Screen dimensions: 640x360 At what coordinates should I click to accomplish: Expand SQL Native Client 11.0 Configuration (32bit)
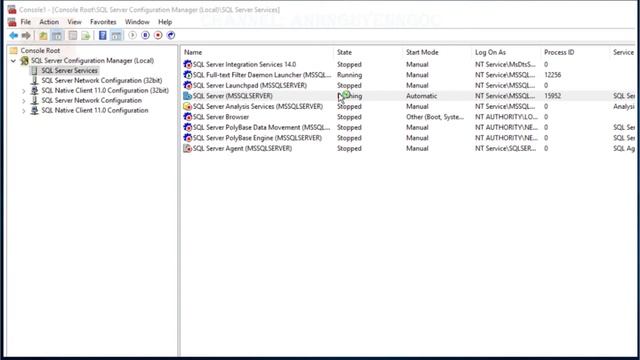pyautogui.click(x=24, y=91)
